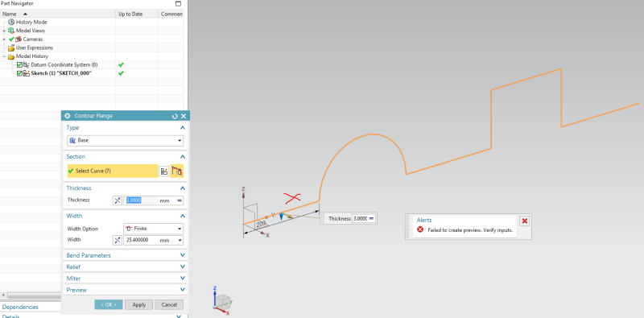
Task: Expand the Relief group
Action: pyautogui.click(x=183, y=266)
